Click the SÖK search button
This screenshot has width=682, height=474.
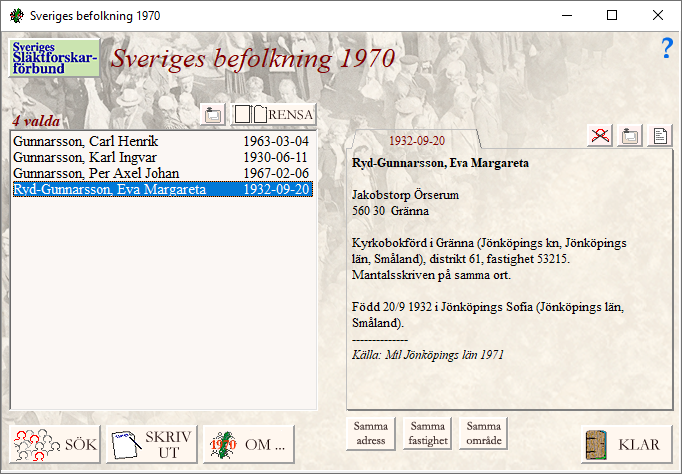55,444
